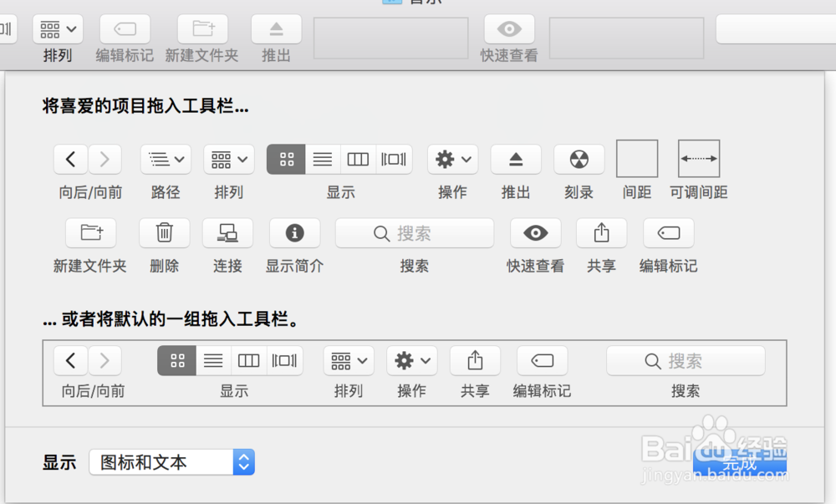Click the 连接 (Connect) icon
The width and height of the screenshot is (836, 504).
227,233
